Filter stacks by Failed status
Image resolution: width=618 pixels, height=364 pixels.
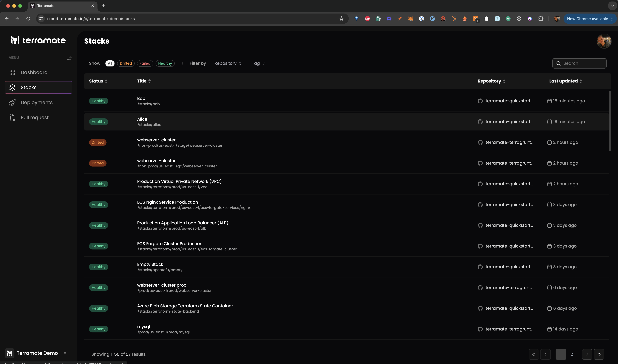[x=145, y=63]
